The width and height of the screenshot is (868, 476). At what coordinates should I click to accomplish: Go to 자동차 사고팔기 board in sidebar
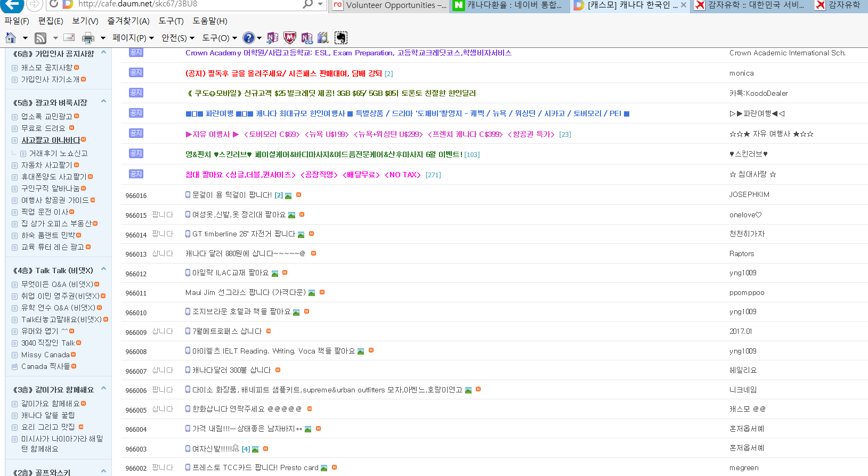46,165
